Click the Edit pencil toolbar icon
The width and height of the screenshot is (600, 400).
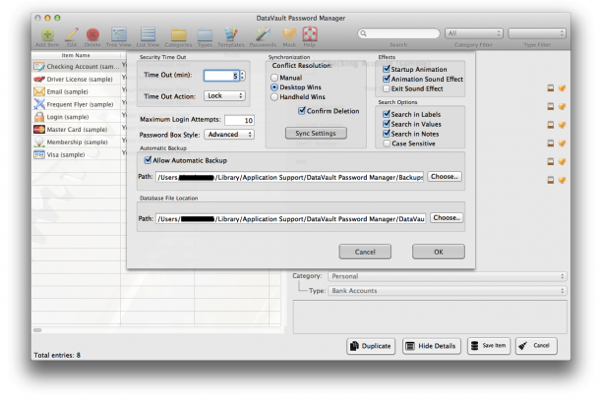[72, 35]
